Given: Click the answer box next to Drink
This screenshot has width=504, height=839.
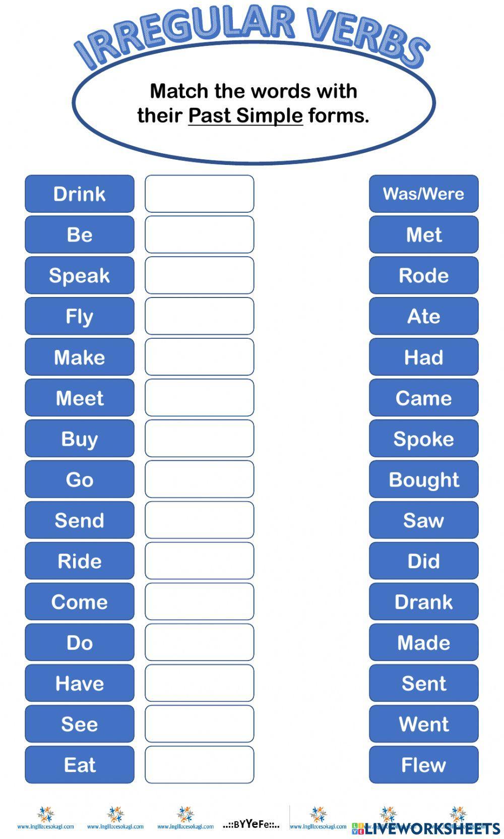Looking at the screenshot, I should coord(200,194).
